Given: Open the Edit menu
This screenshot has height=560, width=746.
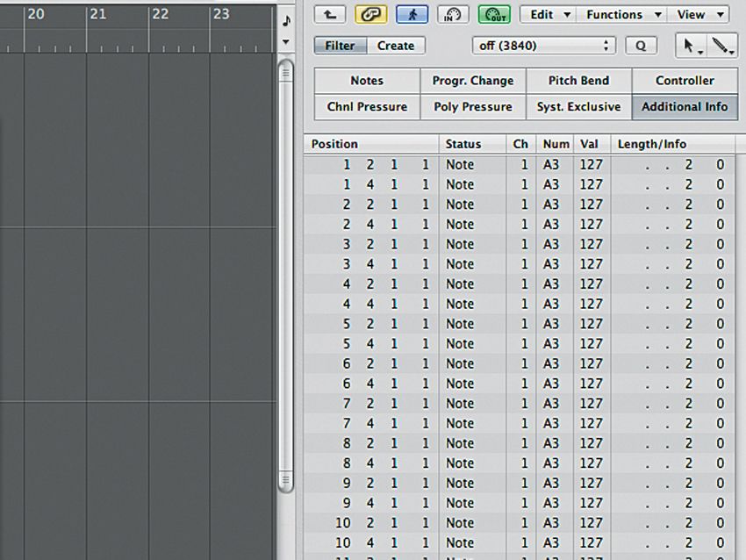Looking at the screenshot, I should click(546, 14).
